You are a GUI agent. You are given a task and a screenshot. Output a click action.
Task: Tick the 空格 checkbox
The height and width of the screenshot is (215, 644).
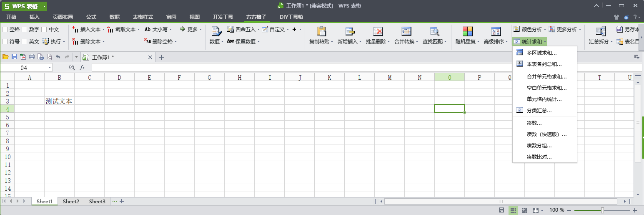(5, 29)
